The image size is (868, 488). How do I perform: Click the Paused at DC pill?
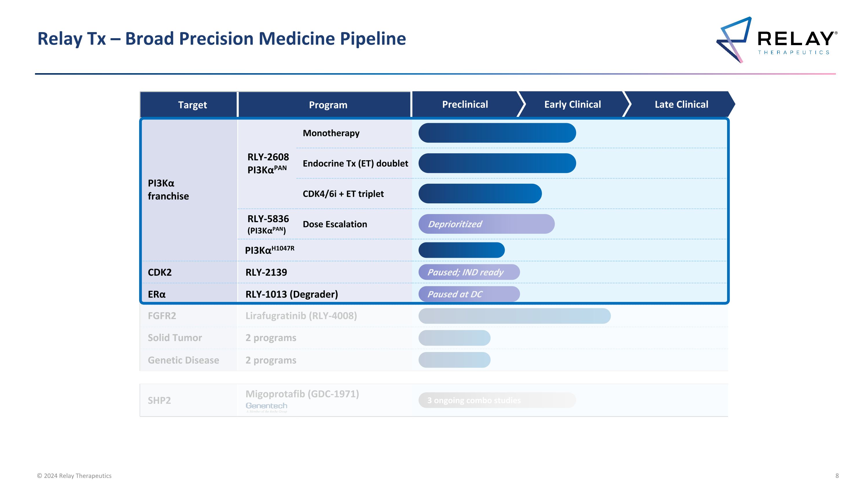coord(469,294)
